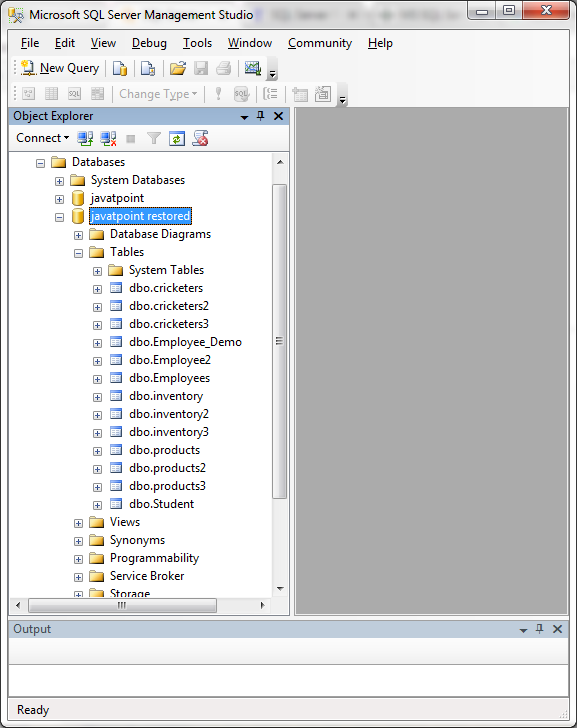This screenshot has height=728, width=577.
Task: Click Connect Object Explorer icon
Action: point(85,138)
